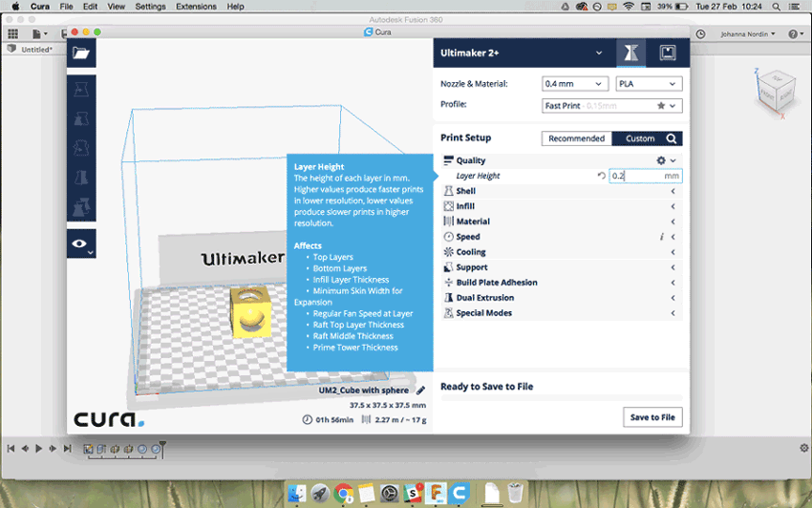Click the Save to File button
Screen dimensions: 812x508
click(652, 417)
